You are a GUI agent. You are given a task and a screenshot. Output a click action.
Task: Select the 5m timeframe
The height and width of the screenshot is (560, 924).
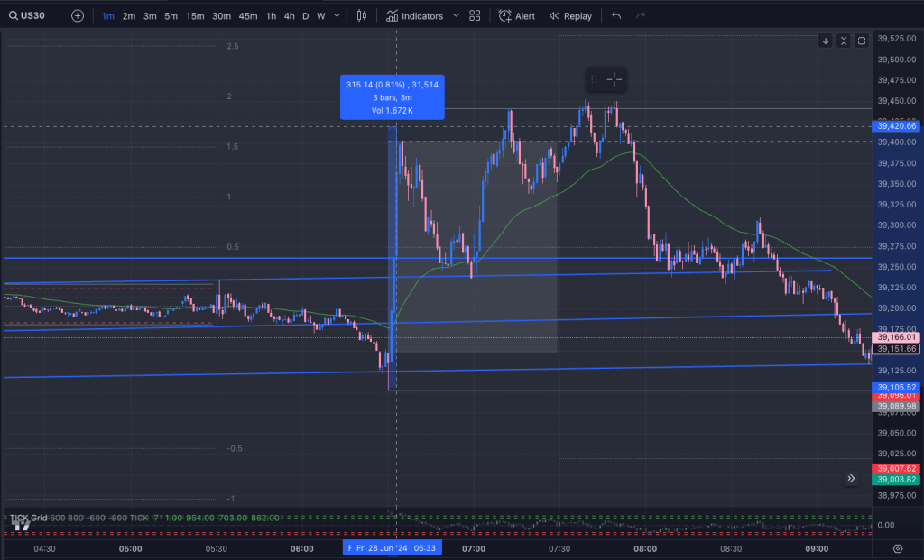(x=171, y=15)
